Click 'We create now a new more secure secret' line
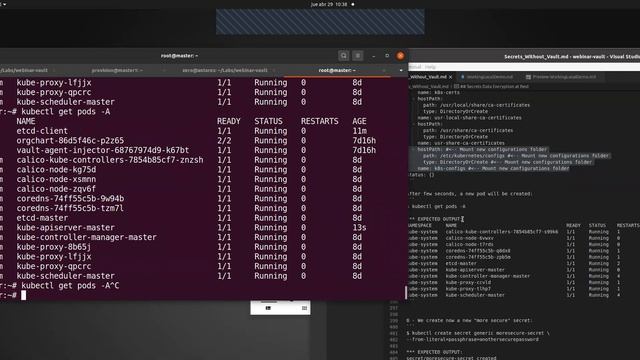The image size is (640, 360). 469,320
